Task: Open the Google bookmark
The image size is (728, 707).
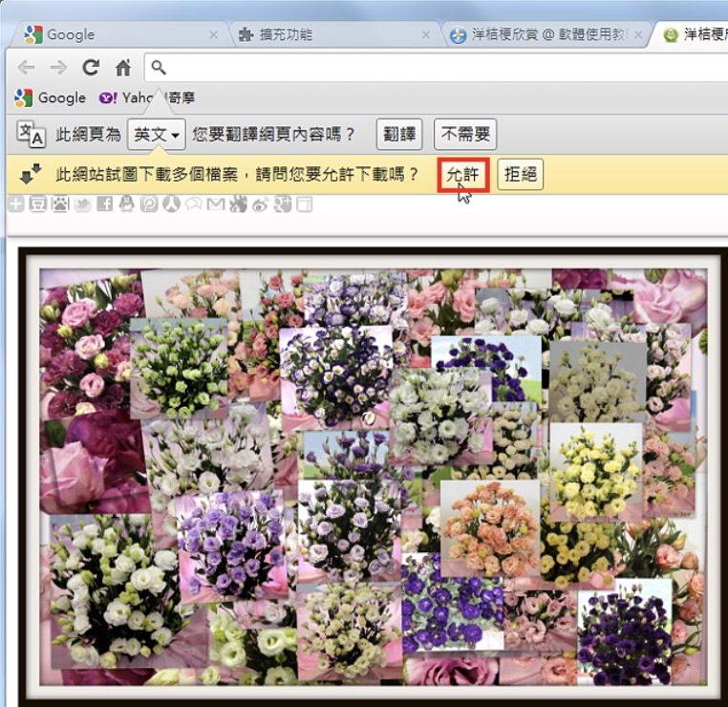Action: coord(51,97)
